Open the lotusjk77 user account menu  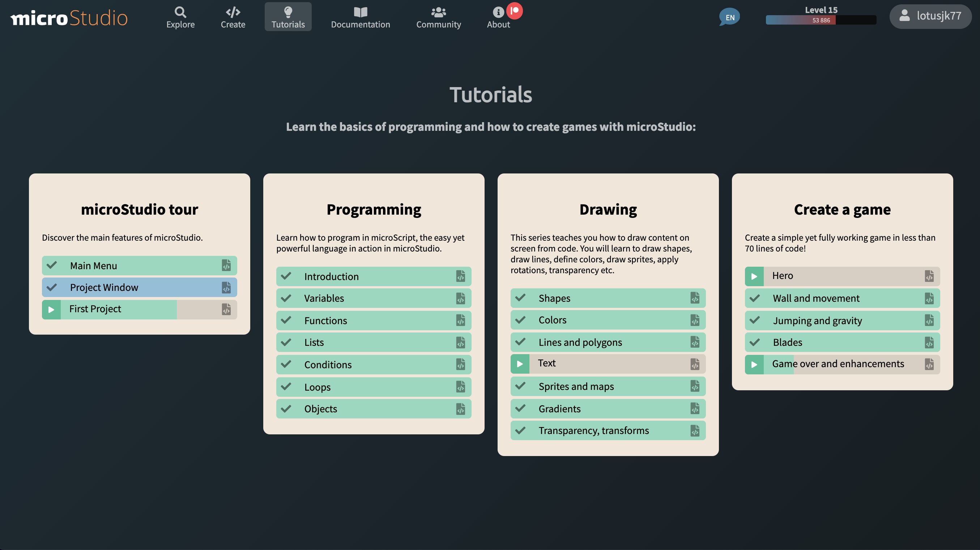click(x=930, y=16)
